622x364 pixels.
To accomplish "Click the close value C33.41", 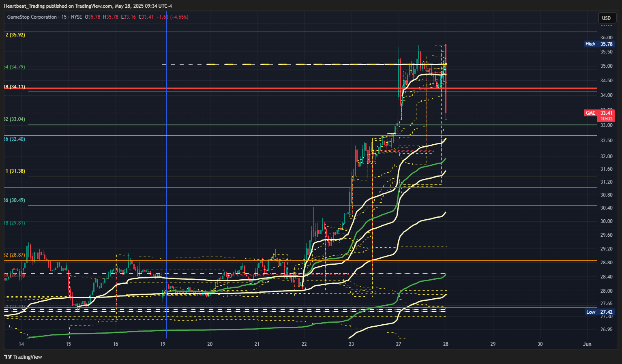I will 146,17.
